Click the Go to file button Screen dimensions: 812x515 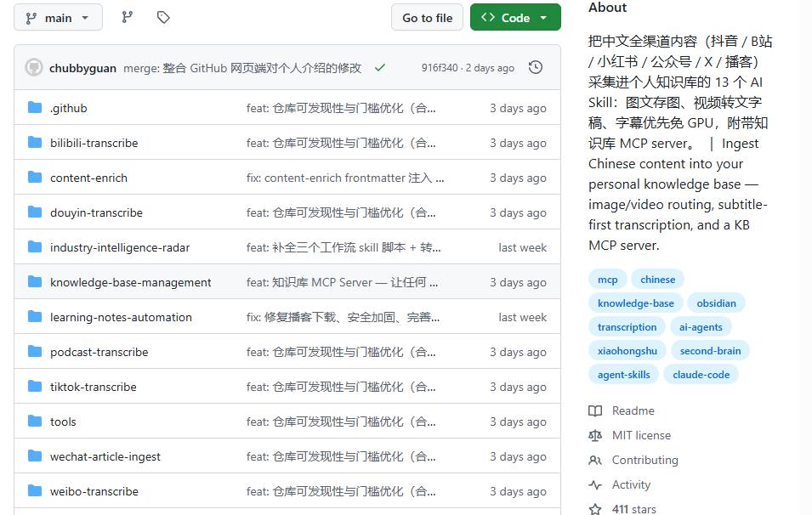427,18
